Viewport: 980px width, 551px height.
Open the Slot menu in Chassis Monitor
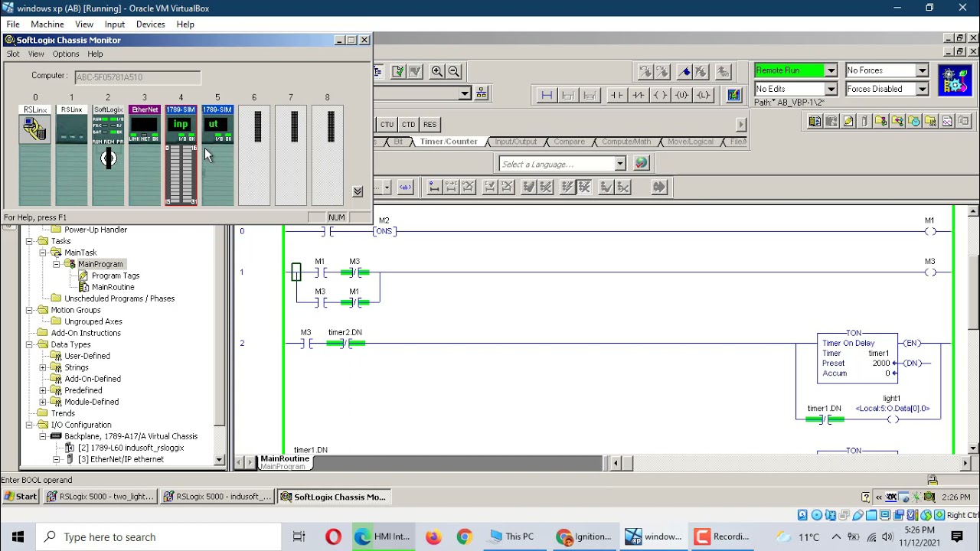pos(13,54)
